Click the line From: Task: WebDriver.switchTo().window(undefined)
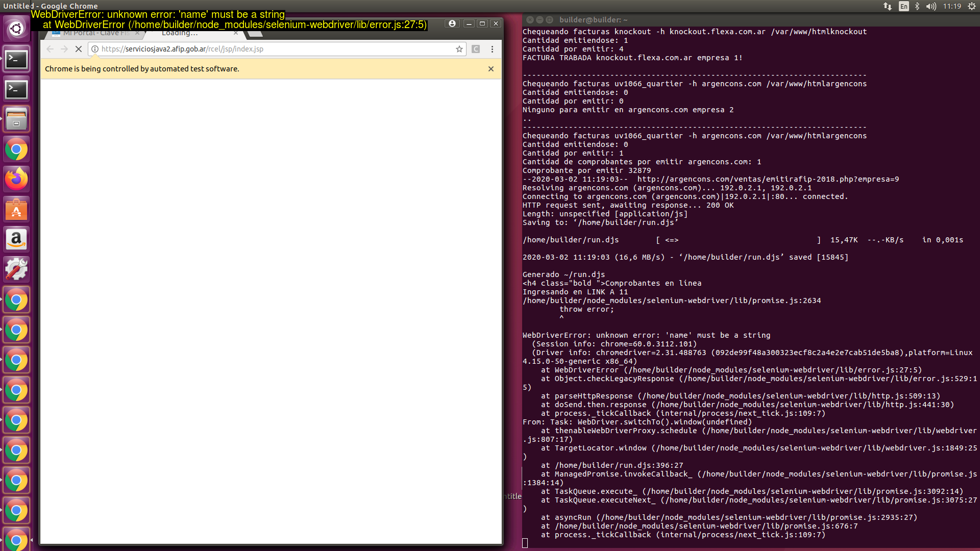Screen dimensions: 980x551 [637, 422]
